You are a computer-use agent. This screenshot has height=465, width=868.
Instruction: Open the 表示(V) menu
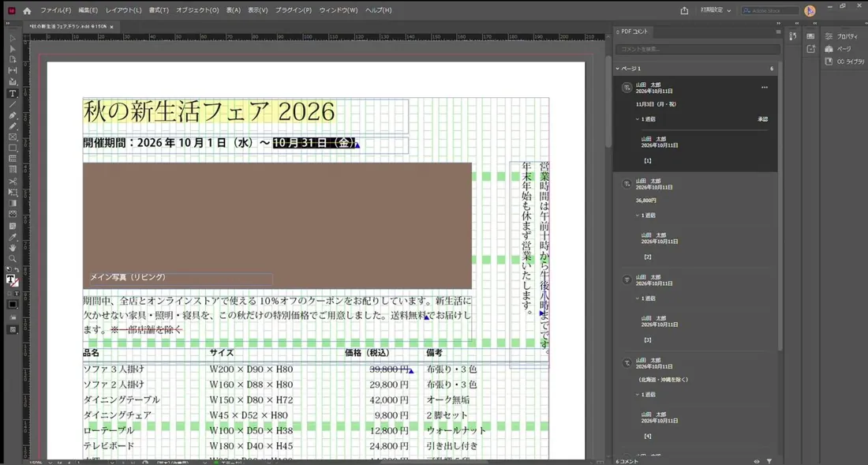(257, 10)
